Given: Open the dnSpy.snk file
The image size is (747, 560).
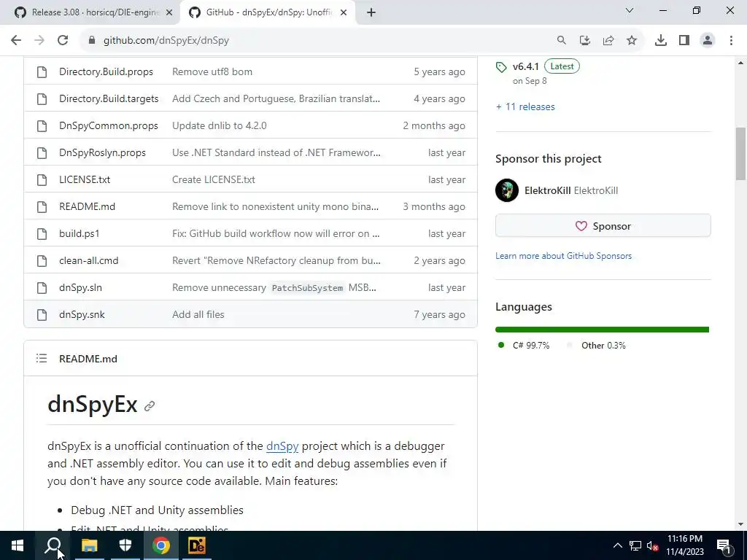Looking at the screenshot, I should tap(82, 314).
